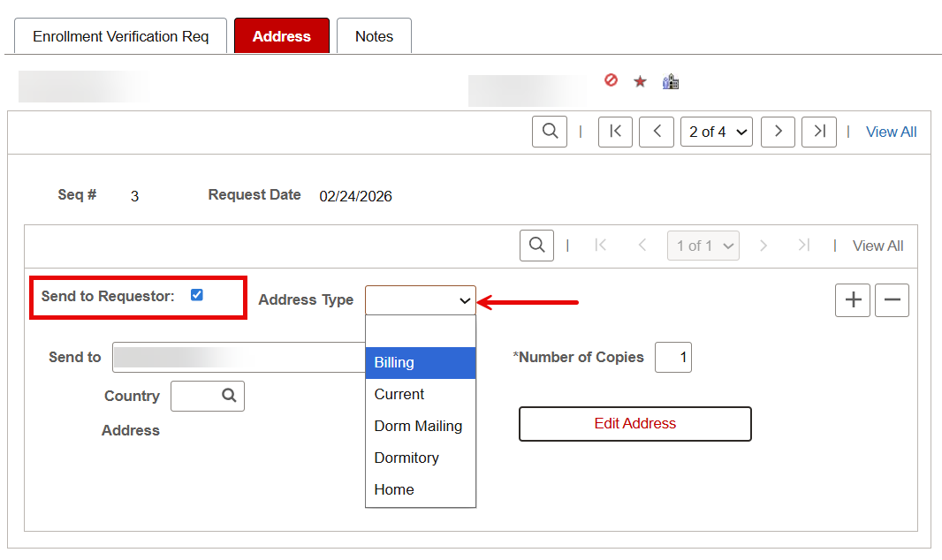The image size is (942, 560).
Task: Go to last row in outer grid
Action: pyautogui.click(x=819, y=132)
